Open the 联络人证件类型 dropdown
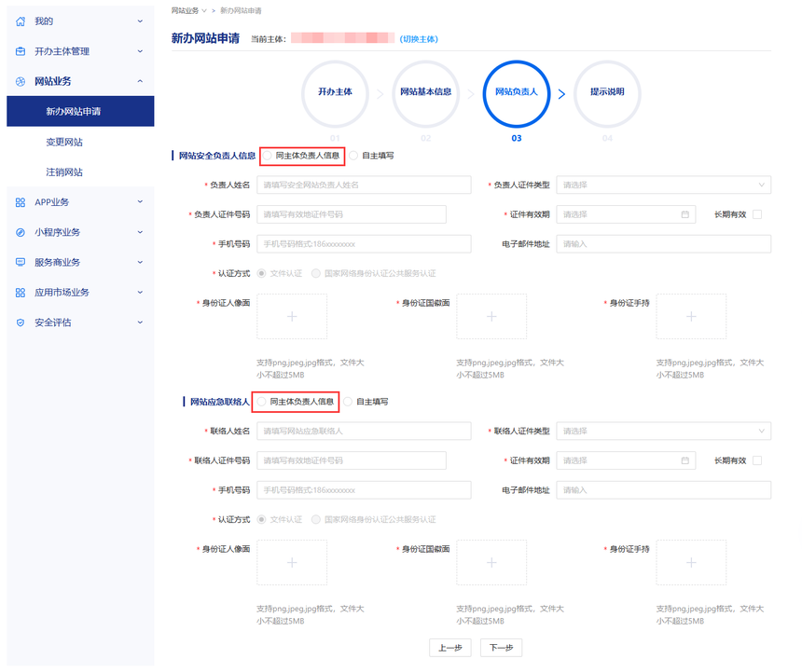 tap(663, 432)
